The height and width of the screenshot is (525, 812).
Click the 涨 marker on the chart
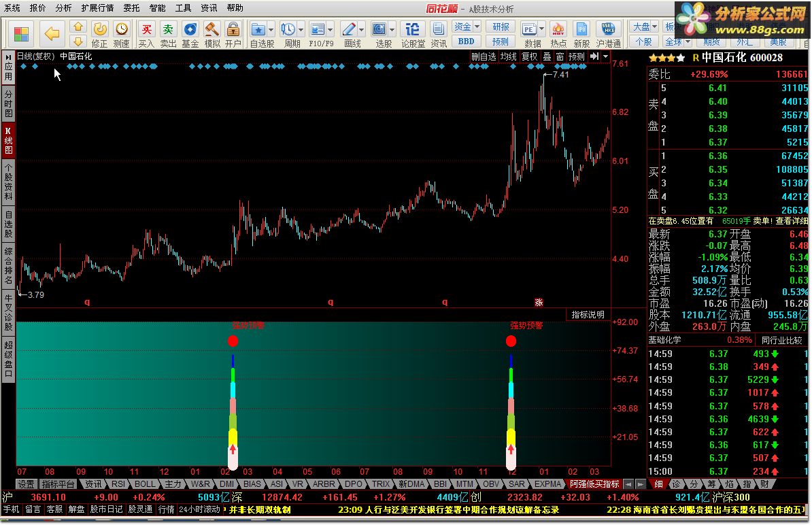click(539, 303)
